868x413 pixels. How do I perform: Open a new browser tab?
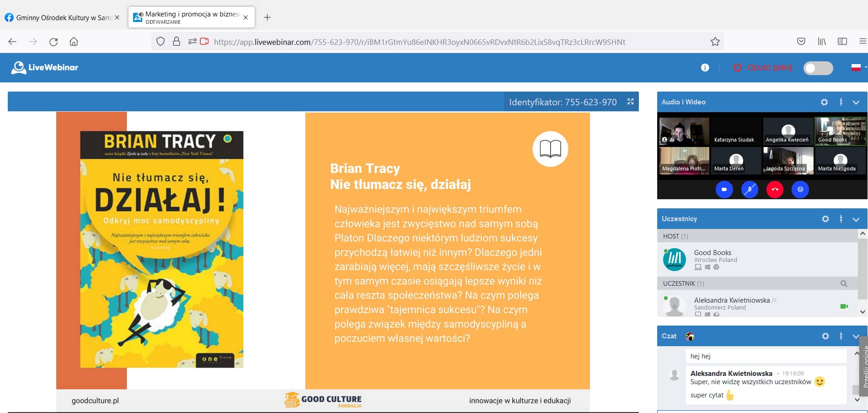pyautogui.click(x=268, y=17)
